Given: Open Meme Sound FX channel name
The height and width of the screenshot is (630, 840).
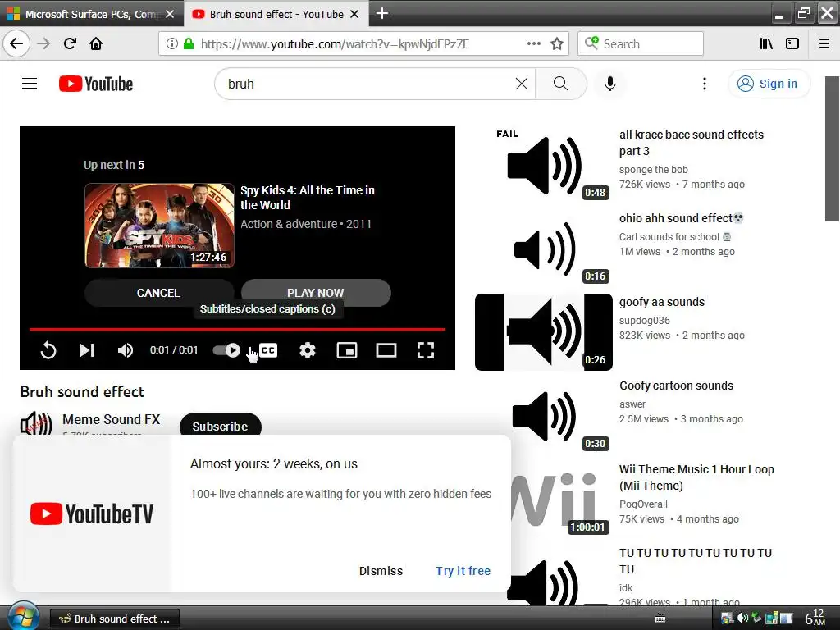Looking at the screenshot, I should [112, 419].
